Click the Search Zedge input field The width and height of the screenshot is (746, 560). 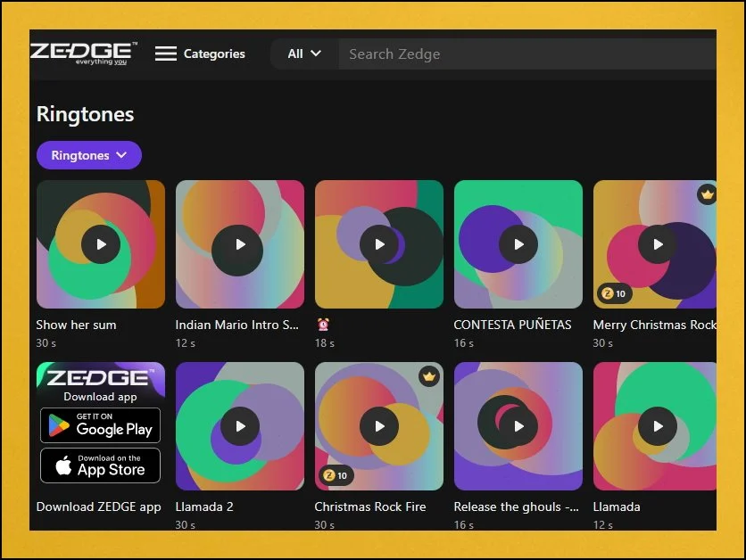point(526,54)
